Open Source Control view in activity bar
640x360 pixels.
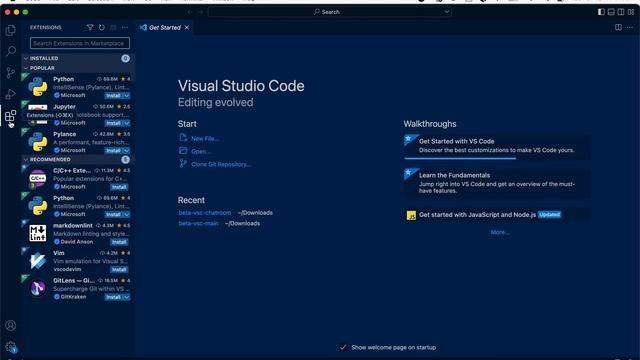(x=11, y=73)
